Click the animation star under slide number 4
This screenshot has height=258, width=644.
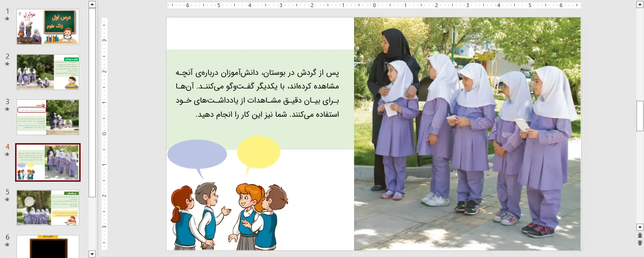(7, 154)
